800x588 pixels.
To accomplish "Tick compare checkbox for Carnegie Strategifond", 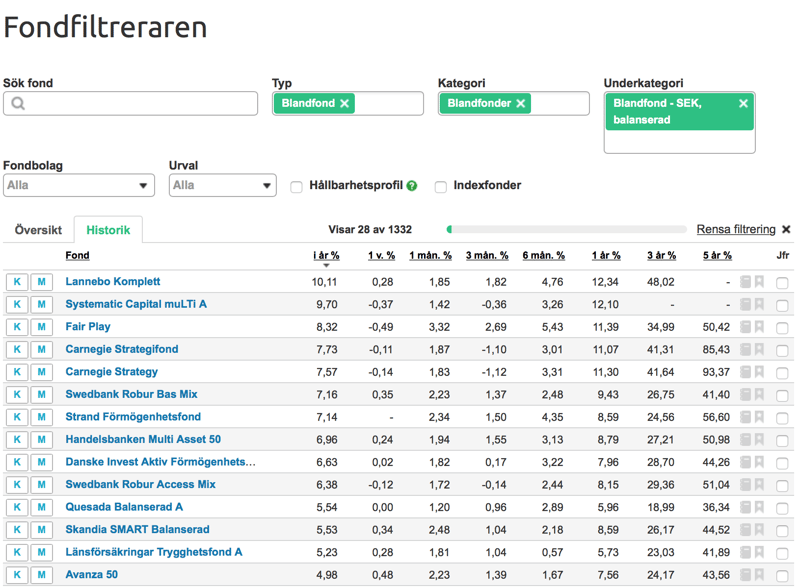I will click(782, 351).
